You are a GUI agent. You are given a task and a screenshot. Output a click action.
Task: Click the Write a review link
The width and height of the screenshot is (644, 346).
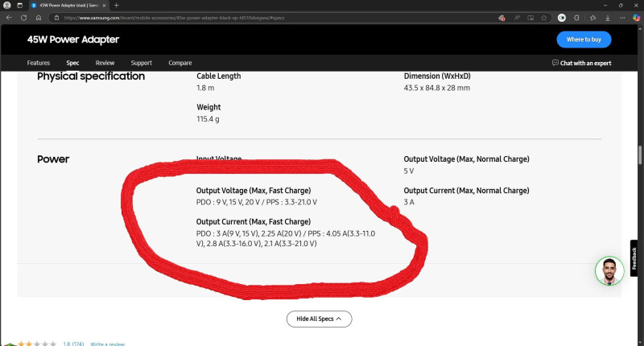click(x=108, y=344)
